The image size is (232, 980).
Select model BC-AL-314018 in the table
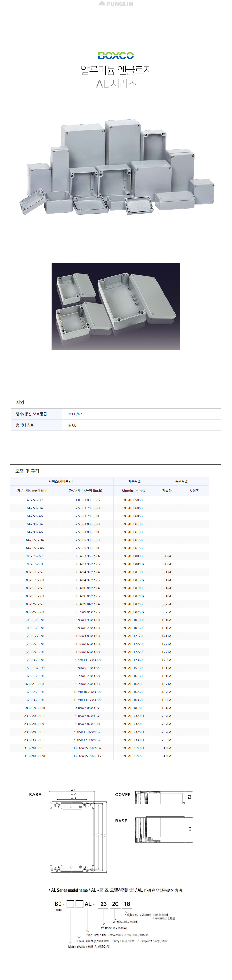134,756
